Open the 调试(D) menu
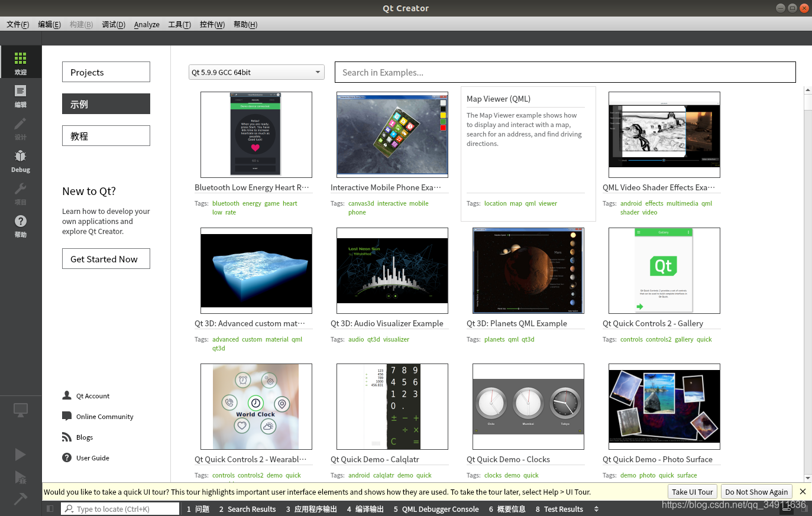The height and width of the screenshot is (516, 812). click(x=114, y=24)
